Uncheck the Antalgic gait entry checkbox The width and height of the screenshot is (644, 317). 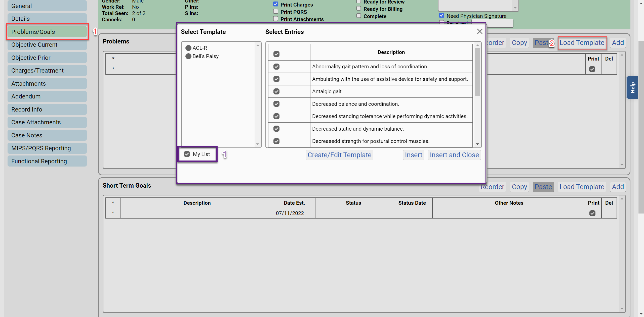(276, 91)
